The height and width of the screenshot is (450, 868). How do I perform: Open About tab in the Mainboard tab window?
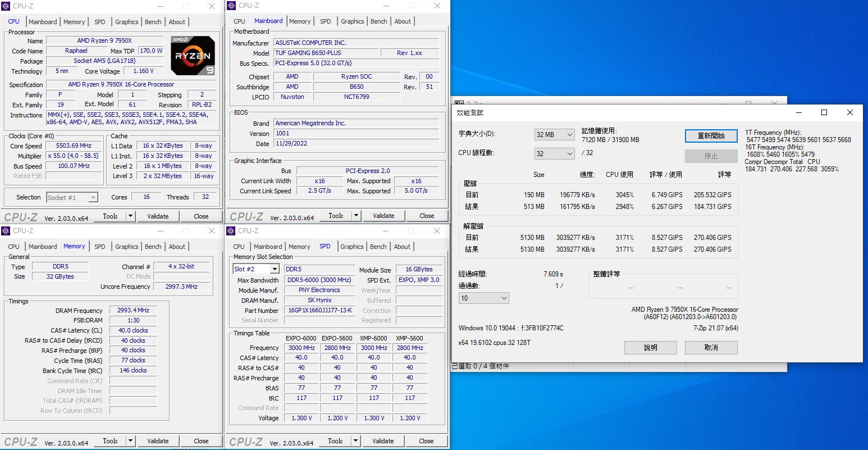pyautogui.click(x=403, y=21)
